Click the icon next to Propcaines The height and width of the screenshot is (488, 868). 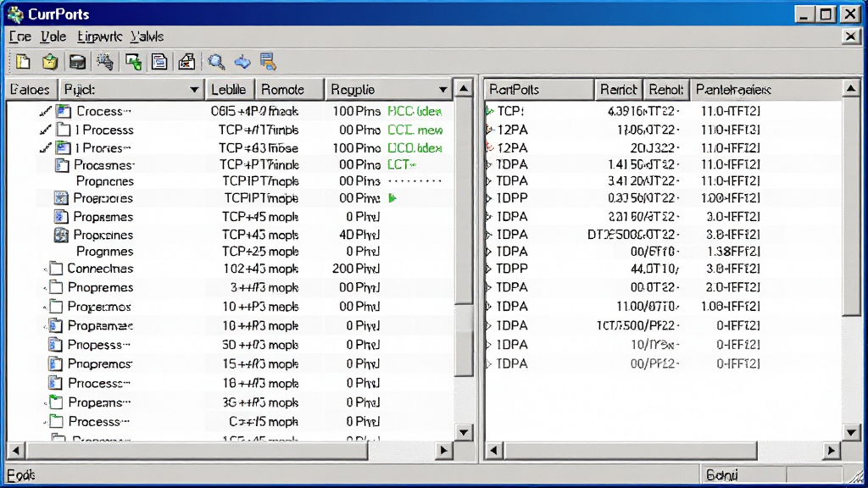pyautogui.click(x=61, y=235)
